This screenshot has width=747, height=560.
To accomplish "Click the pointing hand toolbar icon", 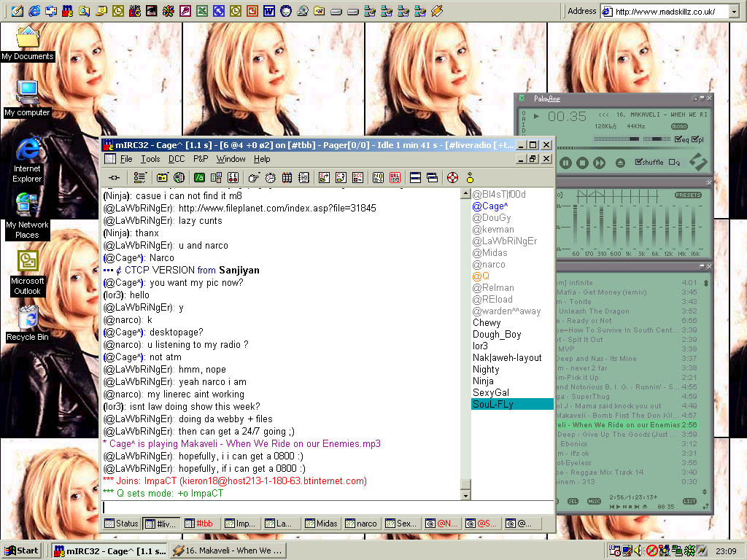I will [253, 177].
